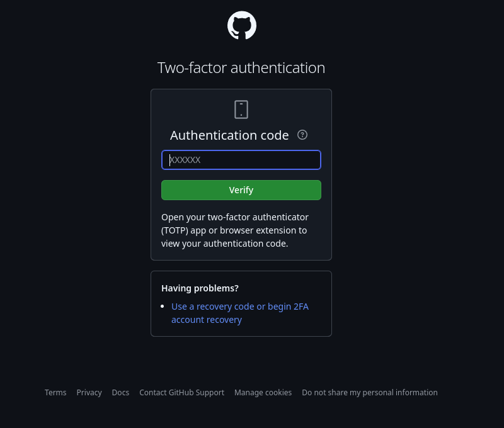Screen dimensions: 504x428
Task: Click the 'Open your two-factor authenticator' text line
Action: (235, 217)
